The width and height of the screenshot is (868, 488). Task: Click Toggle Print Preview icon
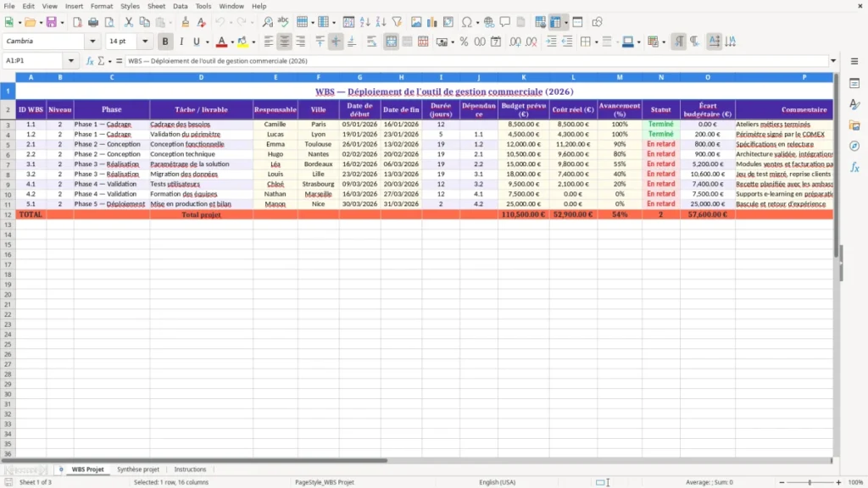tap(109, 22)
